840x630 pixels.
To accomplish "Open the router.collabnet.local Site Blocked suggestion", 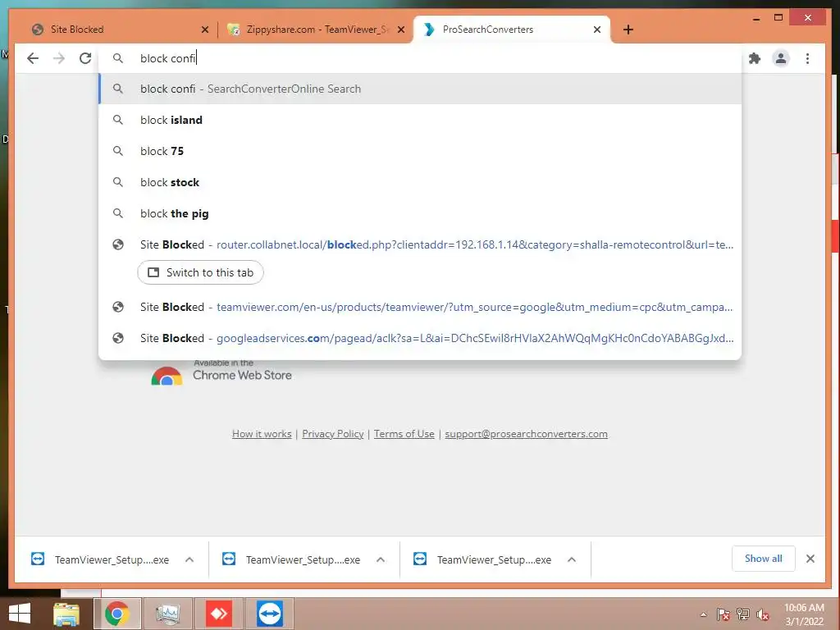I will 420,244.
